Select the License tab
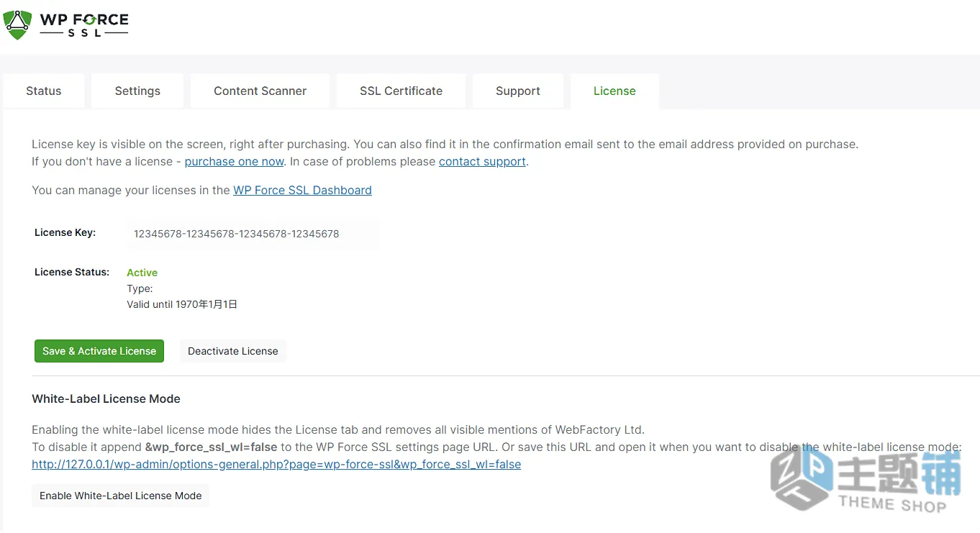Screen dimensions: 980x533 614,91
